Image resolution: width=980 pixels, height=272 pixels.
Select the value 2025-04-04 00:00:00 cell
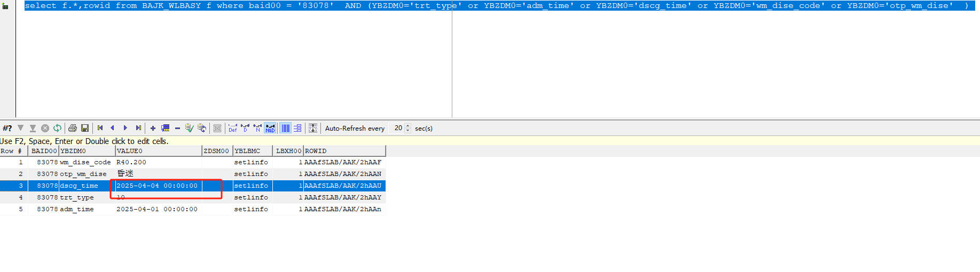click(x=159, y=186)
